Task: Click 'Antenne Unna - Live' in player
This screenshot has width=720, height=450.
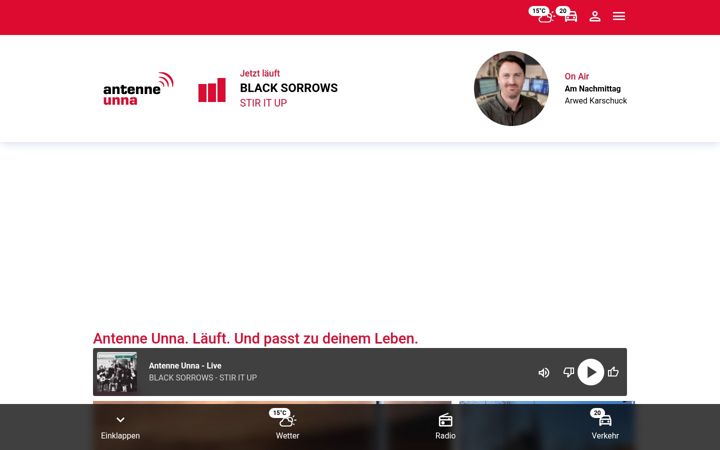Action: pos(185,366)
